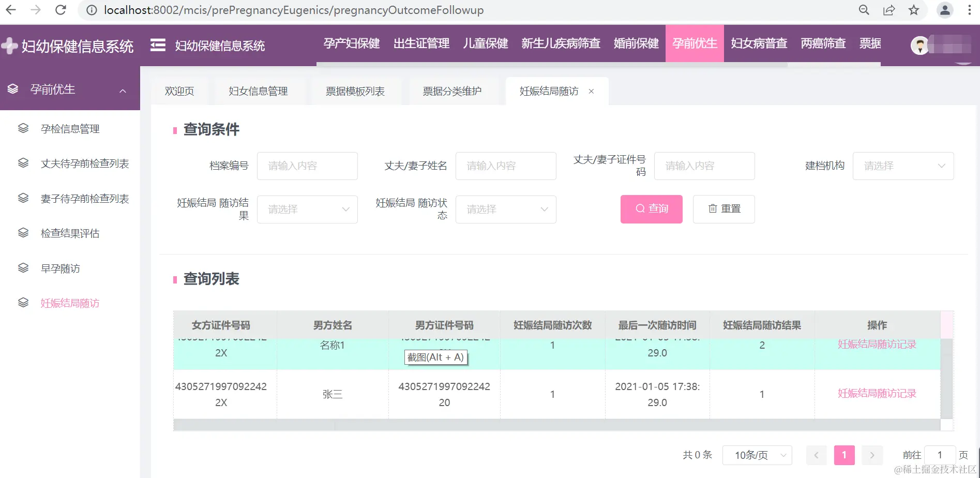Screen dimensions: 980x478
Task: Go back using browser back arrow
Action: pyautogui.click(x=11, y=10)
